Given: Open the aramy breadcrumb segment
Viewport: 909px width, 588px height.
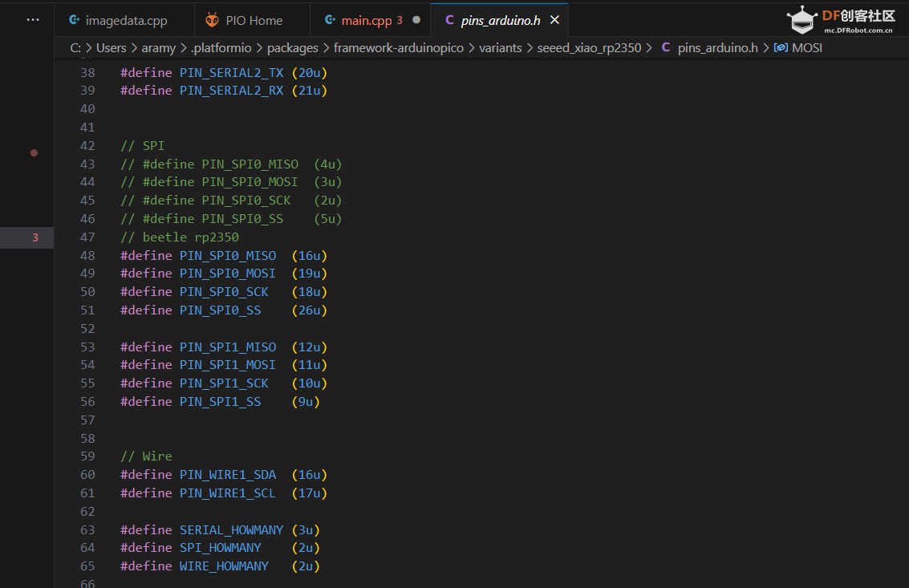Looking at the screenshot, I should (x=158, y=48).
